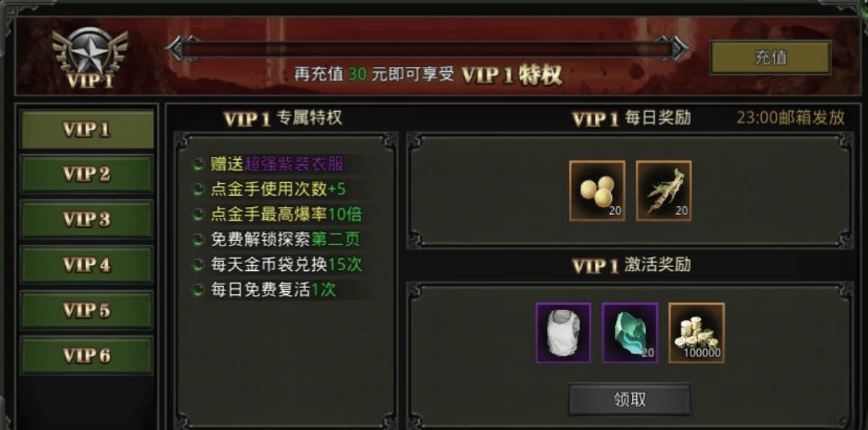Image resolution: width=868 pixels, height=430 pixels.
Task: Switch to the VIP 2 tab
Action: [x=86, y=174]
